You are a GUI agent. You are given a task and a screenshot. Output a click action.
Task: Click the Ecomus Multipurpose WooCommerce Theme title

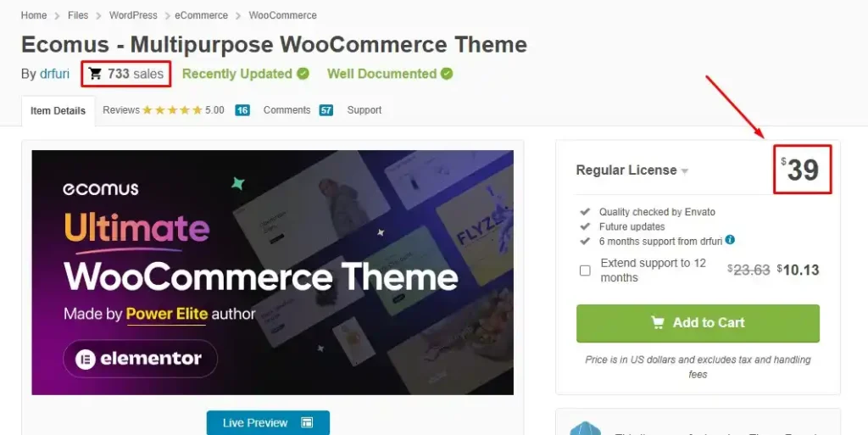(274, 44)
